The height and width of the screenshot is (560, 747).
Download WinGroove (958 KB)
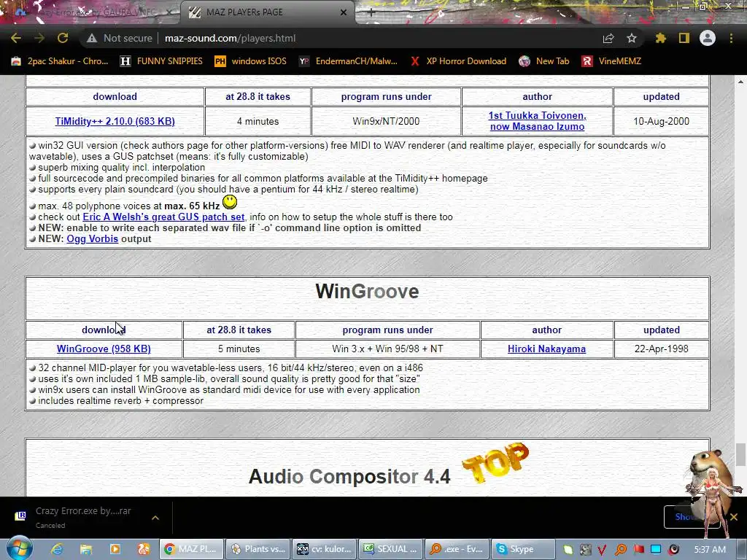104,349
